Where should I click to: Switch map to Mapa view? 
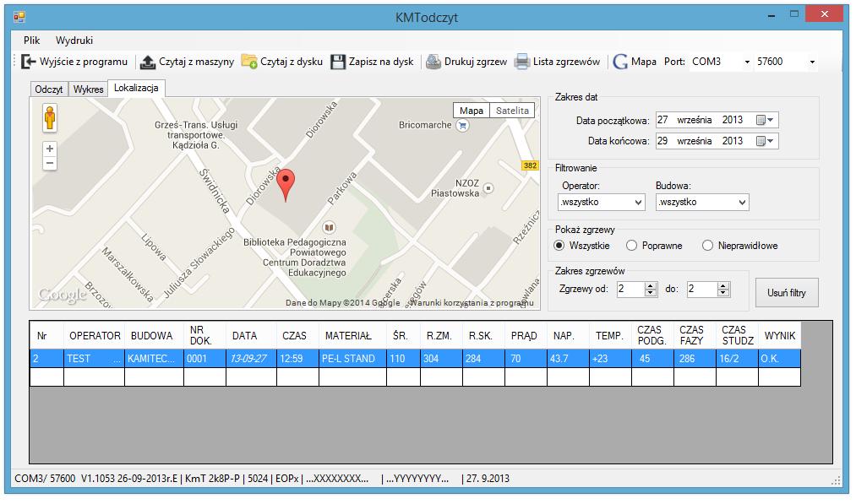pos(472,111)
